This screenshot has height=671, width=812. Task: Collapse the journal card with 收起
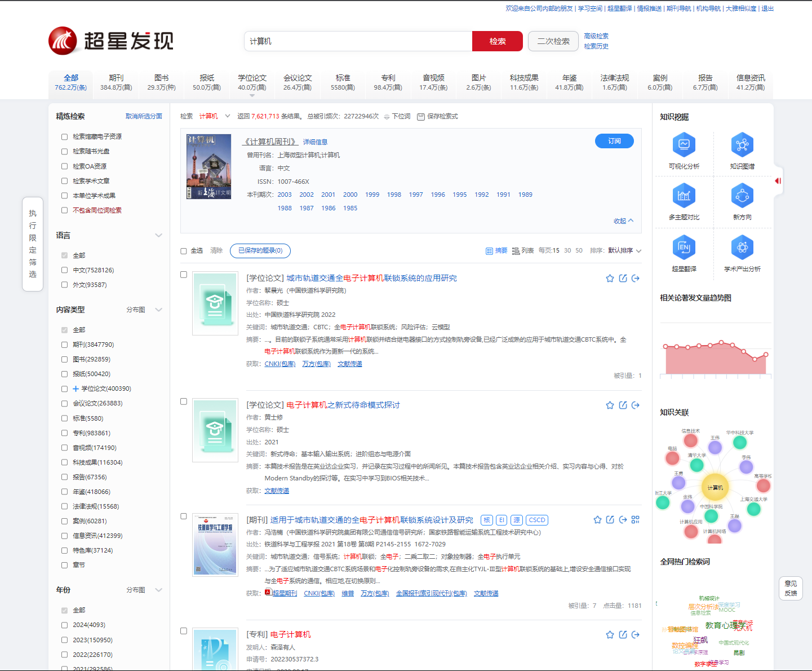point(624,221)
